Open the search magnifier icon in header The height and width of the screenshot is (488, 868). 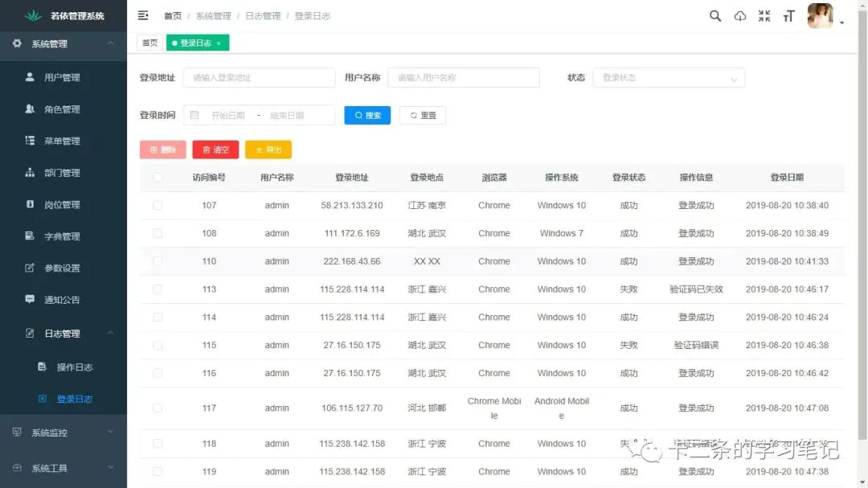tap(715, 15)
